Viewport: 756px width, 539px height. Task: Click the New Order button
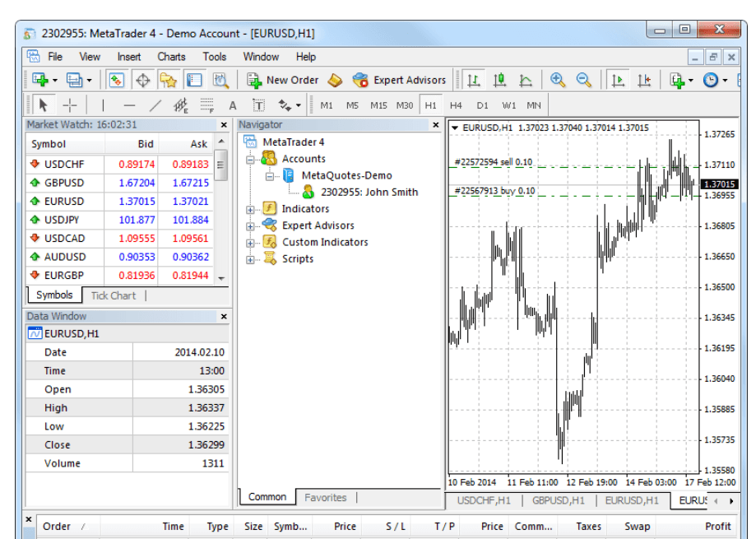(282, 80)
